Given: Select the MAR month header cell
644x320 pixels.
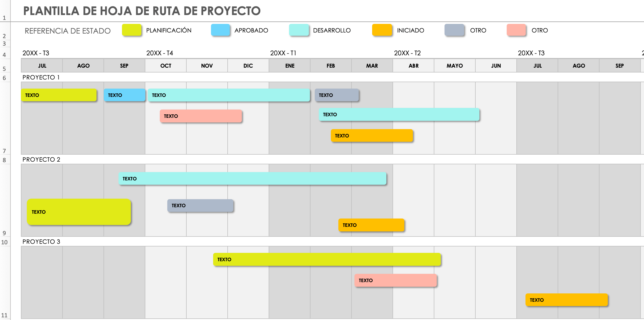Looking at the screenshot, I should click(x=372, y=66).
